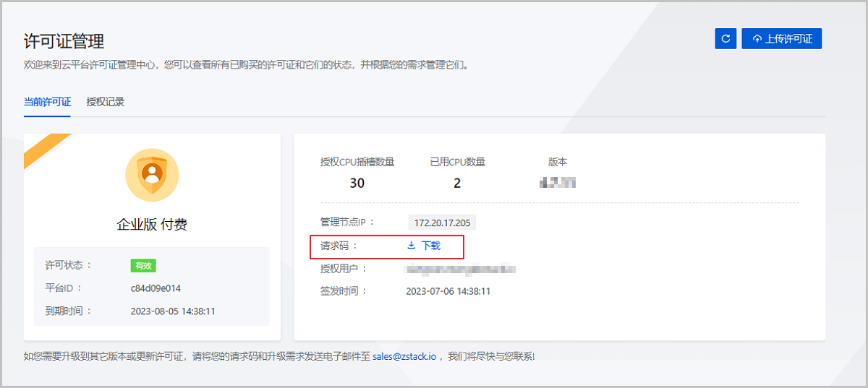Image resolution: width=868 pixels, height=388 pixels.
Task: Switch to the 当前许可证 tab
Action: pyautogui.click(x=47, y=102)
